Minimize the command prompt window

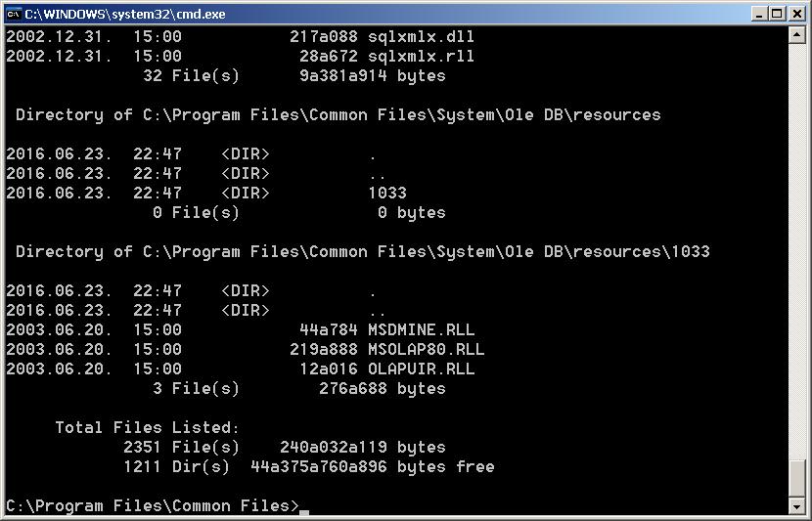(759, 14)
